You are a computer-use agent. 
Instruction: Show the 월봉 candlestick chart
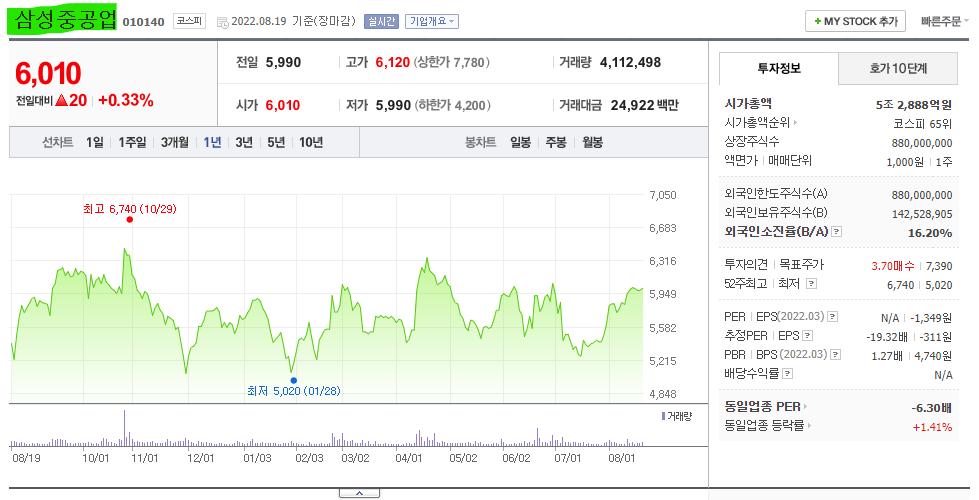(x=593, y=142)
